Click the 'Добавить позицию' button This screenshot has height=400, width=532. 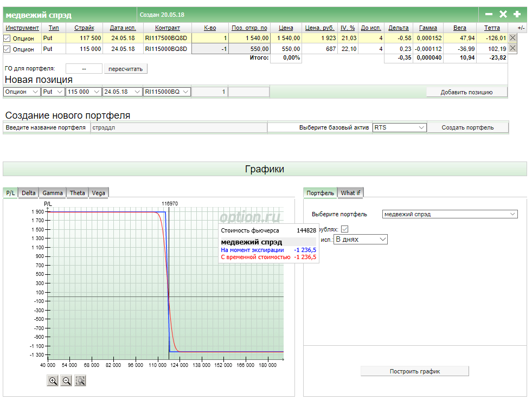coord(466,92)
